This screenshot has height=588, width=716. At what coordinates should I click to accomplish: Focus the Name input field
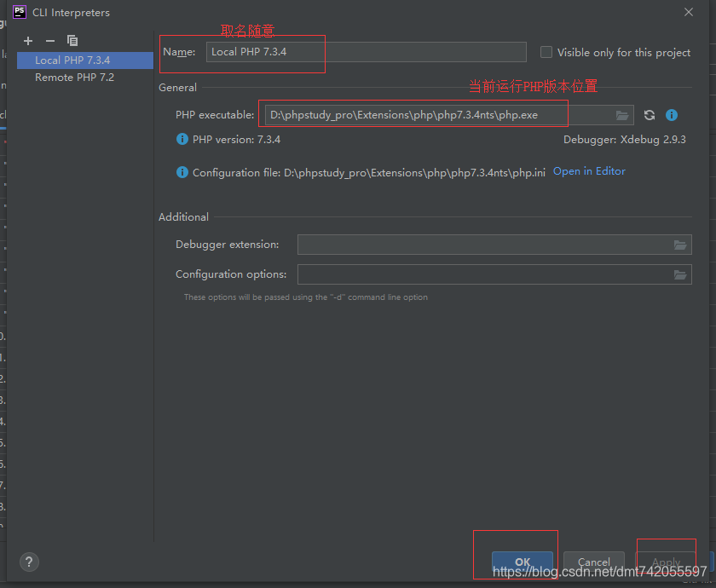pyautogui.click(x=367, y=52)
